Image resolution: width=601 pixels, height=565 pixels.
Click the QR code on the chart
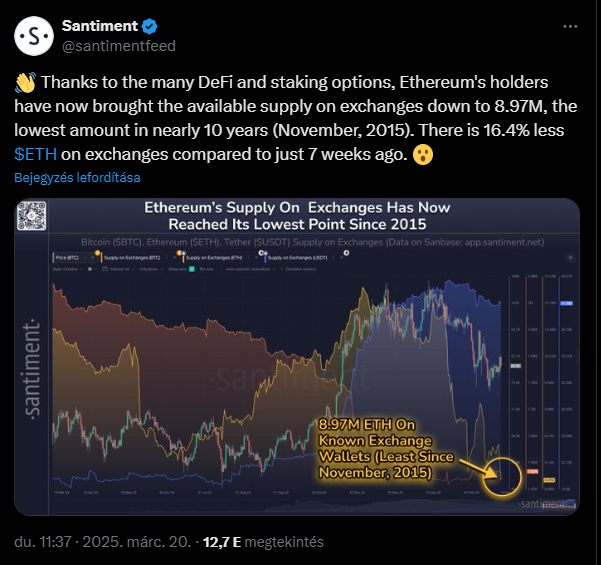32,216
